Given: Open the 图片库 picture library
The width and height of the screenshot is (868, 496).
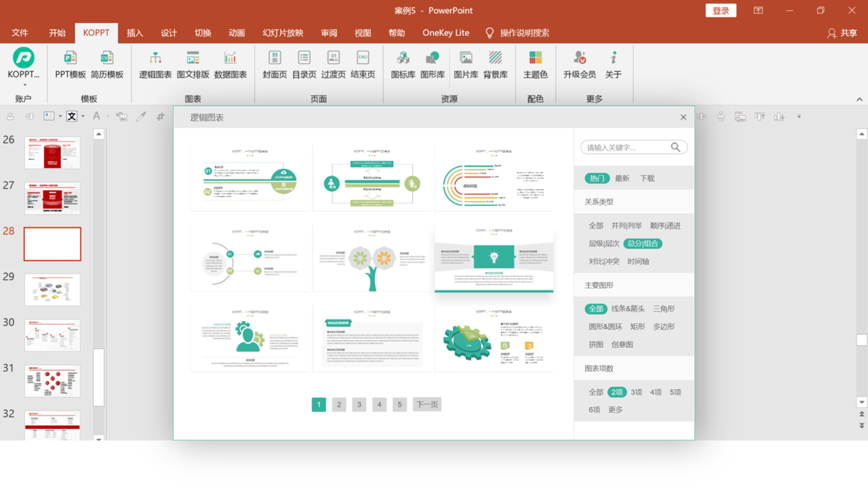Looking at the screenshot, I should pyautogui.click(x=466, y=64).
